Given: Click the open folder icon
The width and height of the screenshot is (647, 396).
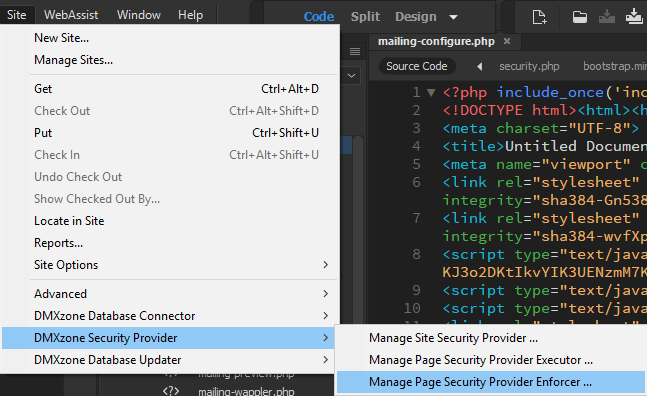Looking at the screenshot, I should point(580,17).
